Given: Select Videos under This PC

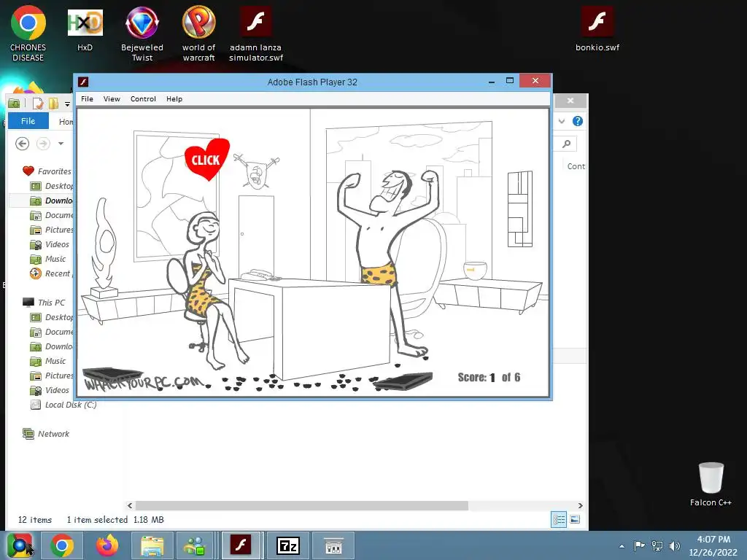Looking at the screenshot, I should (x=50, y=390).
